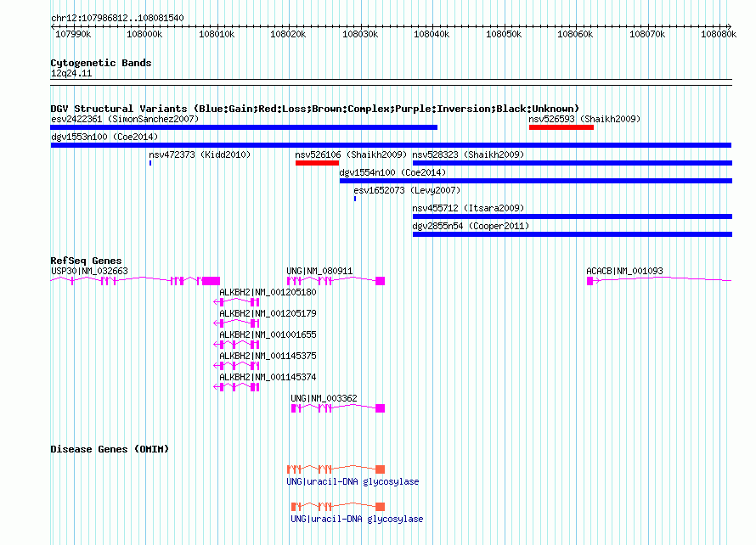Screen dimensions: 756x545
Task: Click the ALKBH2 NM_001205180 transcript glyph
Action: [237, 302]
